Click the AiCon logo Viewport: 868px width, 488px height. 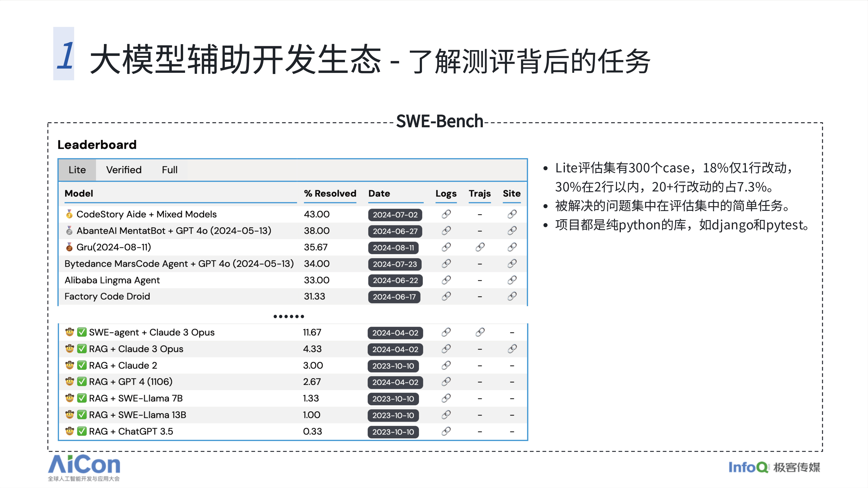coord(84,468)
